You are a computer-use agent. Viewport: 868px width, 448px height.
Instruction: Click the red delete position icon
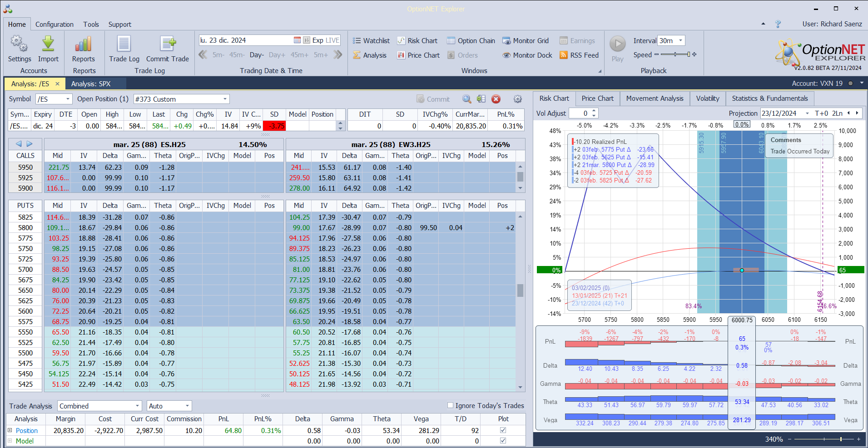496,99
